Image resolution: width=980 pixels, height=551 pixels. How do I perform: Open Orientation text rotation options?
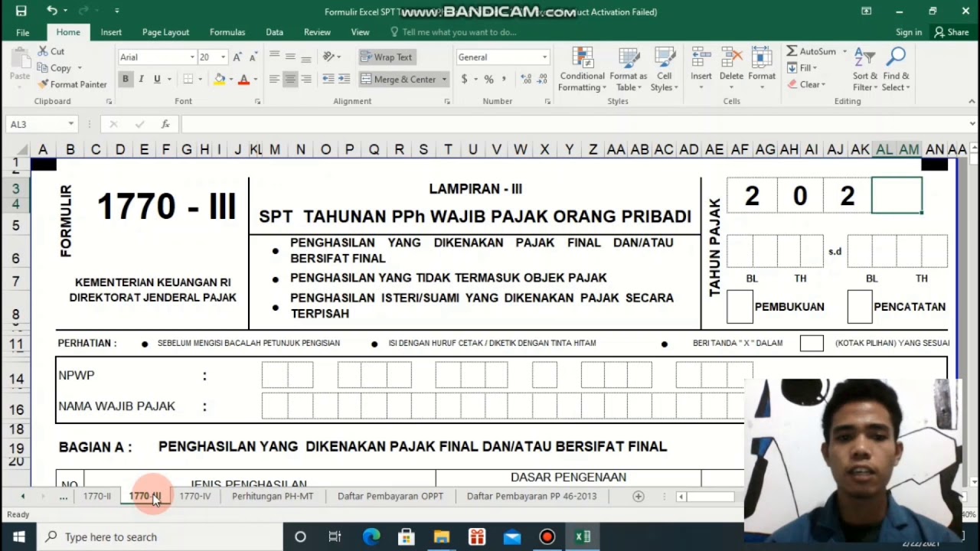330,57
